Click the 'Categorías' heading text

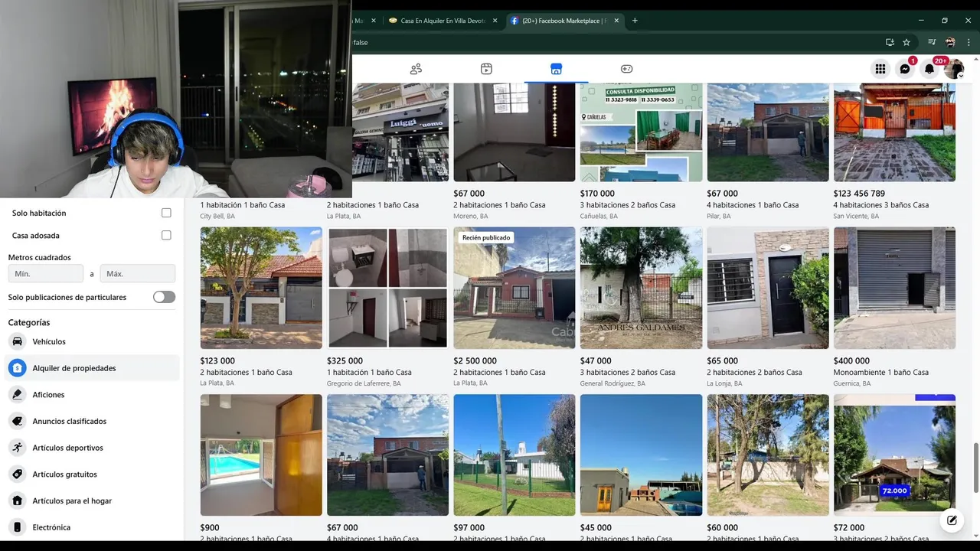pyautogui.click(x=29, y=323)
